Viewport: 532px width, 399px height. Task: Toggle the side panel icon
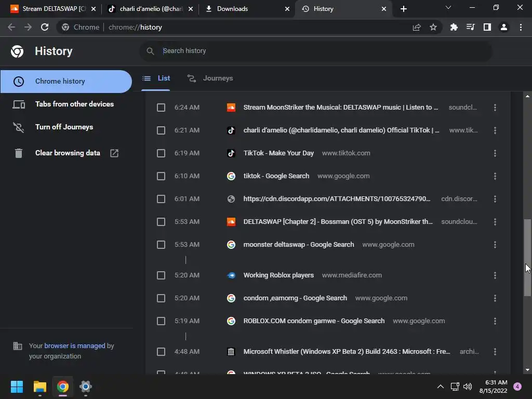click(x=487, y=27)
